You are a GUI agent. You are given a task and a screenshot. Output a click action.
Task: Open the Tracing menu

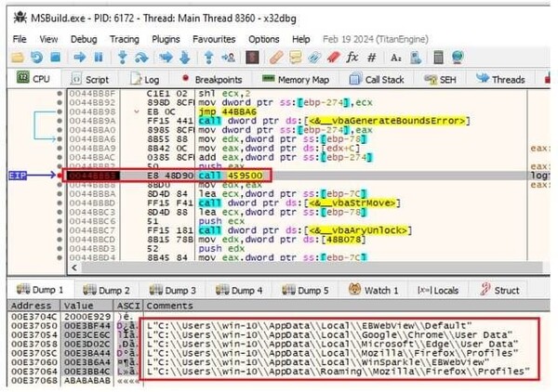(x=125, y=39)
